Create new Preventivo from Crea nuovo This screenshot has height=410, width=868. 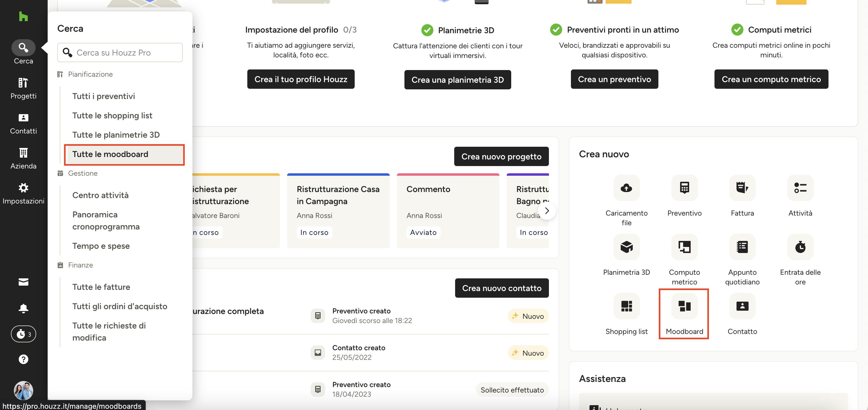[684, 187]
